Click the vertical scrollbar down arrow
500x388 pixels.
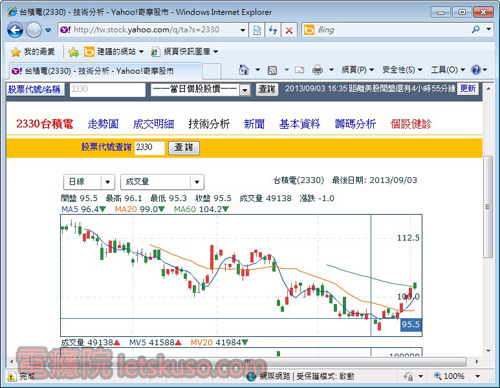tap(488, 351)
